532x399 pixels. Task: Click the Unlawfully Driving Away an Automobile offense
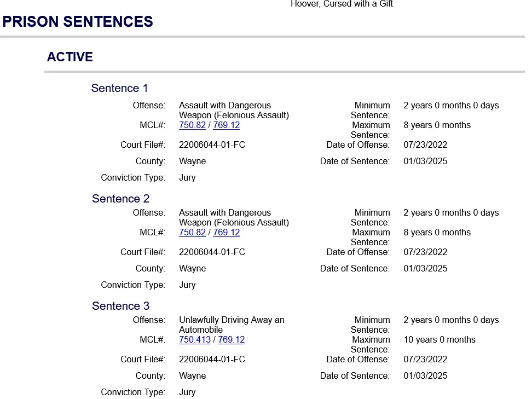[232, 325]
